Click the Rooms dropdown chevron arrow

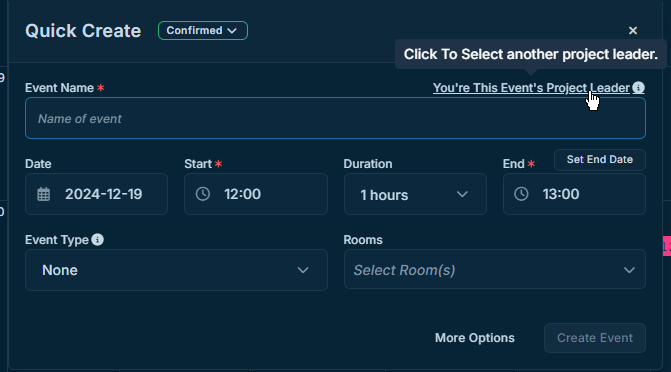tap(629, 270)
